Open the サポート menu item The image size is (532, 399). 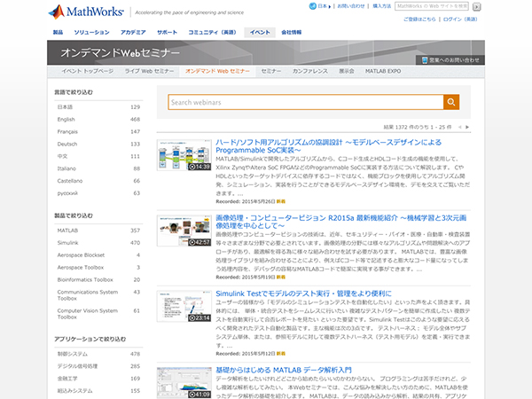[167, 32]
